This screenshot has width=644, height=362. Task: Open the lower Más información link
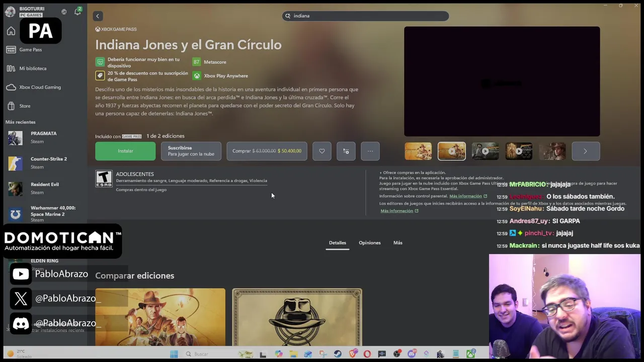(399, 211)
